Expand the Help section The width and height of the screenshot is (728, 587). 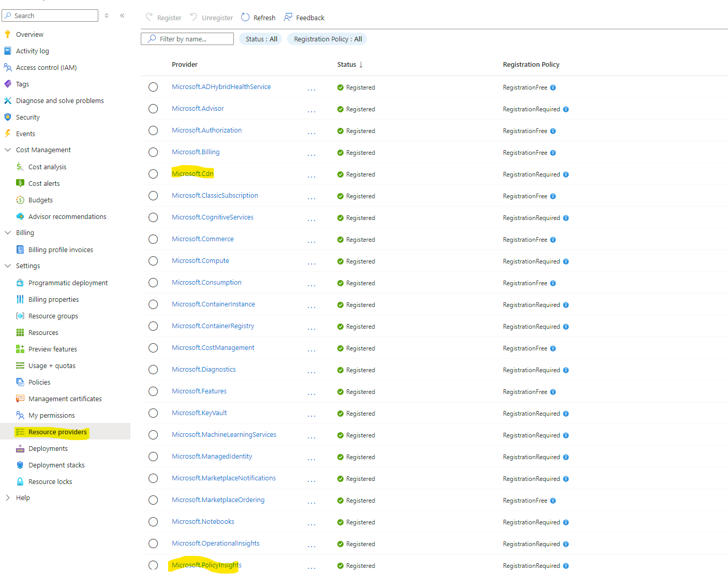coord(8,497)
